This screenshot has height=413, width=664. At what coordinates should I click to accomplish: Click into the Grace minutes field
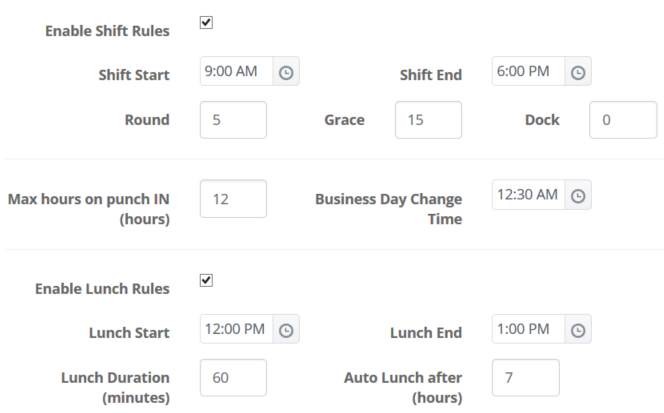428,120
